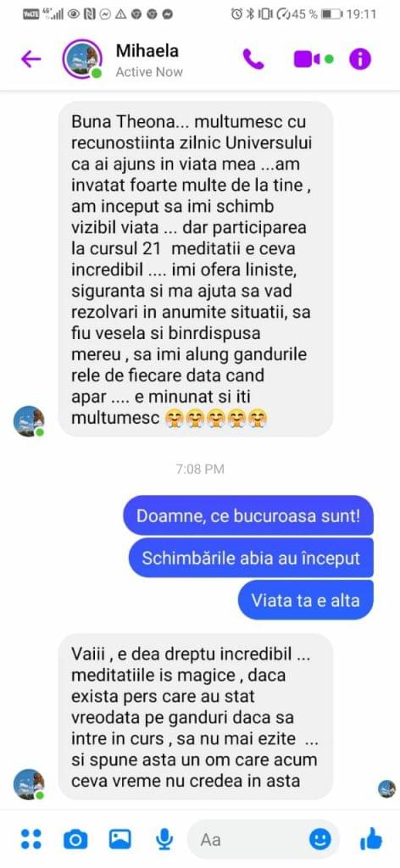Start a voice call with Mihaela
The image size is (400, 868).
(253, 58)
